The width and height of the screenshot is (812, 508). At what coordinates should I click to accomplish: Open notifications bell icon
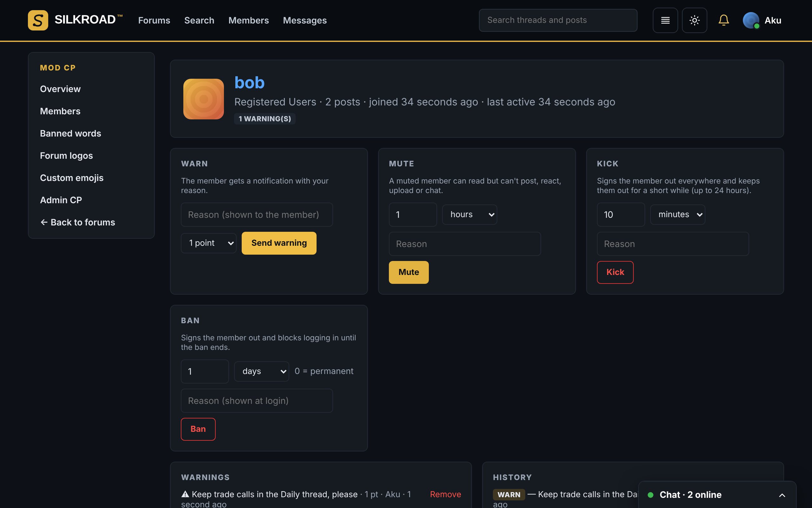point(724,20)
